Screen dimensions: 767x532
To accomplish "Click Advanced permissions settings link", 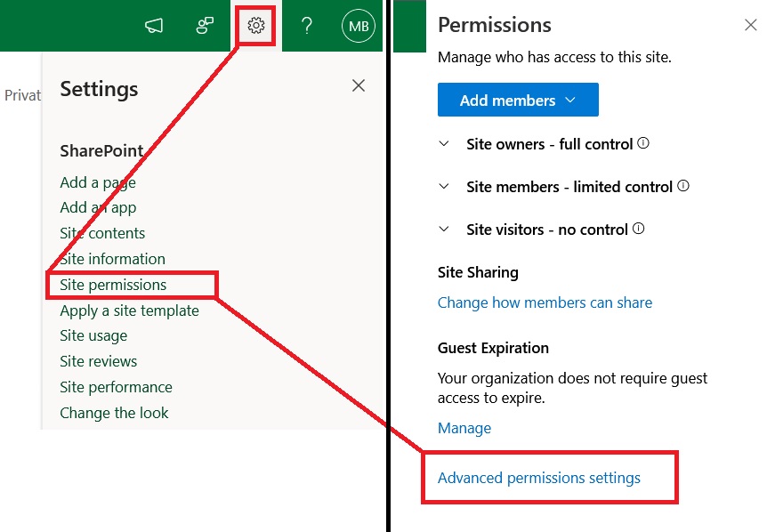I will point(538,478).
